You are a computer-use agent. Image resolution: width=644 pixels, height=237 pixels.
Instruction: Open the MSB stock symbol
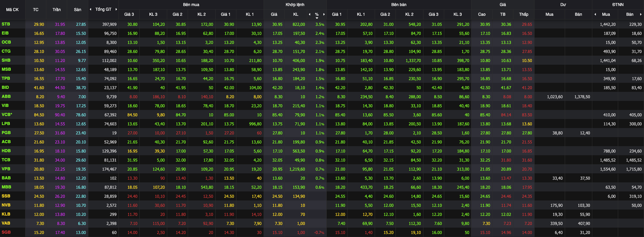(6, 69)
